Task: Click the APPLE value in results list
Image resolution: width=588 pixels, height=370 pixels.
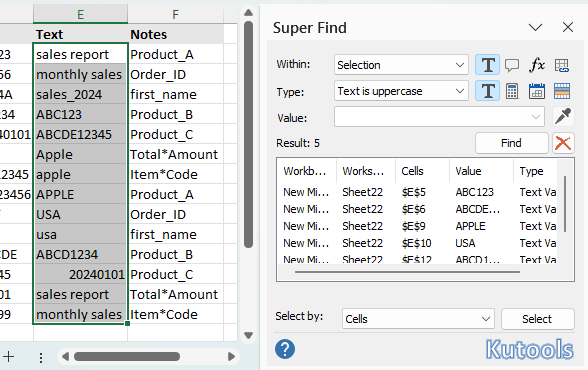Action: [471, 226]
